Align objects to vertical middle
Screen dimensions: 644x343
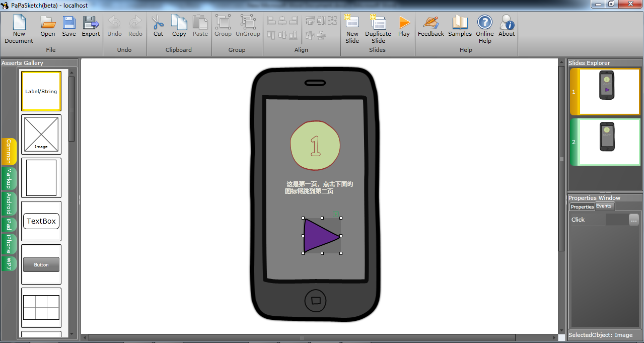coord(282,35)
